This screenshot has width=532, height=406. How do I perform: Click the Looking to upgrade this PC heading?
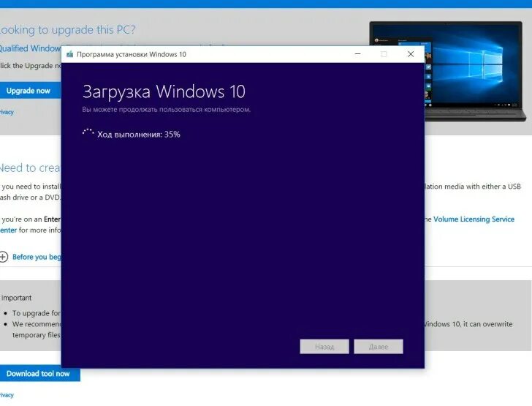click(x=67, y=30)
